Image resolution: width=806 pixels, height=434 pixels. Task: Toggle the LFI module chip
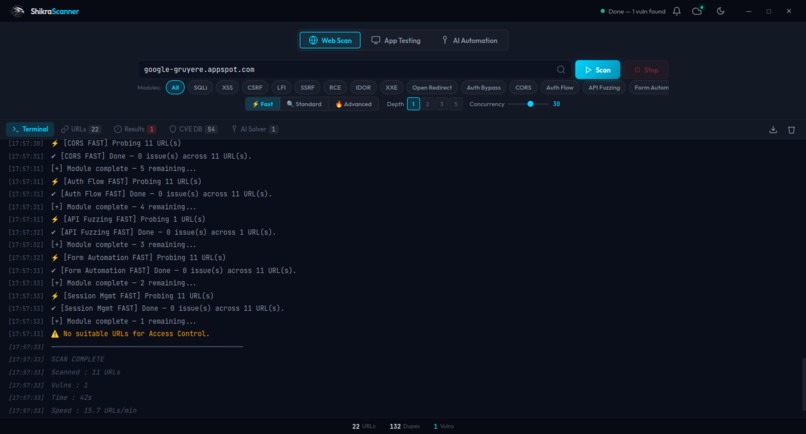[x=282, y=87]
